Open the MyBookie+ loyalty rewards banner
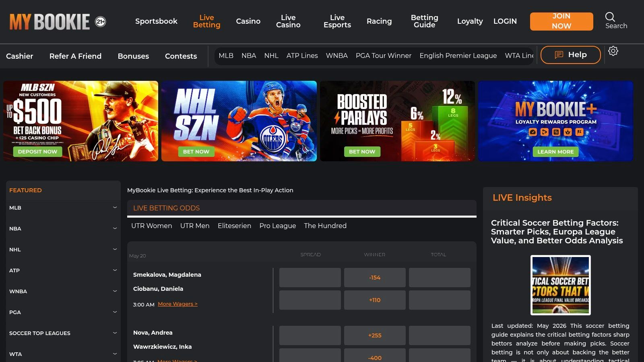 coord(555,121)
